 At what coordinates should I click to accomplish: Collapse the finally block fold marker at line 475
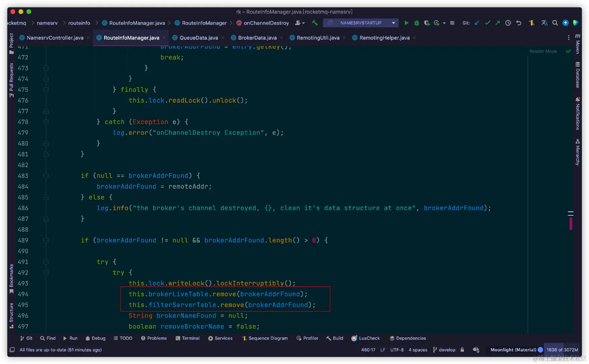click(x=46, y=90)
